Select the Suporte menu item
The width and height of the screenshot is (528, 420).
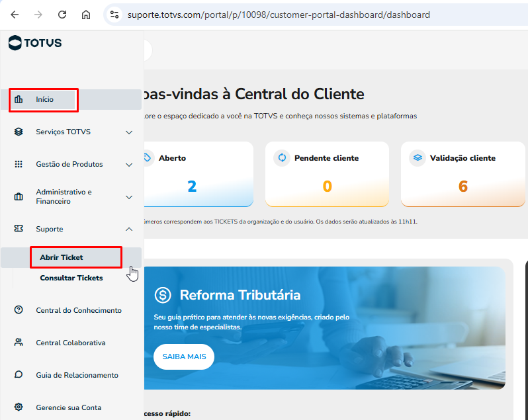pos(50,229)
